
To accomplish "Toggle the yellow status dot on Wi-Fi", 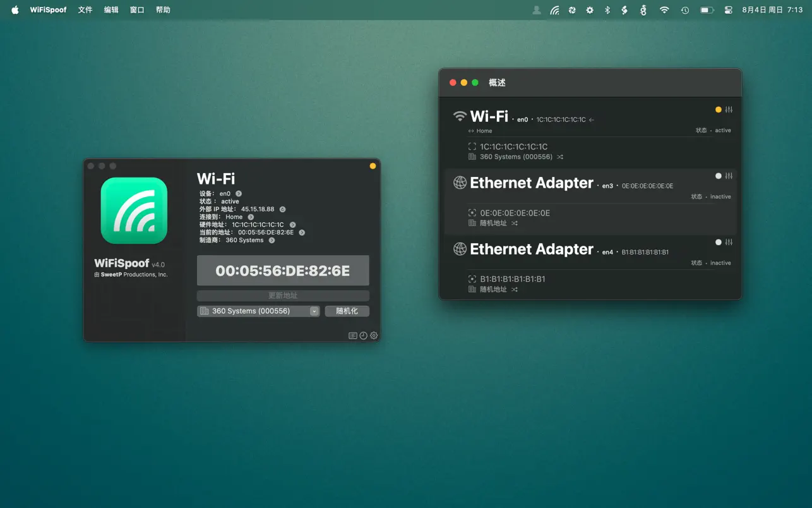I will (718, 109).
